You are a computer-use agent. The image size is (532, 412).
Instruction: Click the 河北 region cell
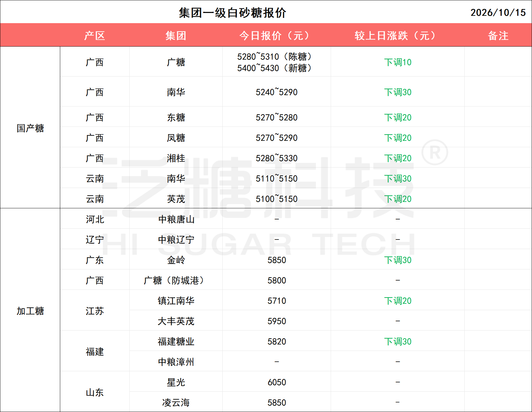94,219
